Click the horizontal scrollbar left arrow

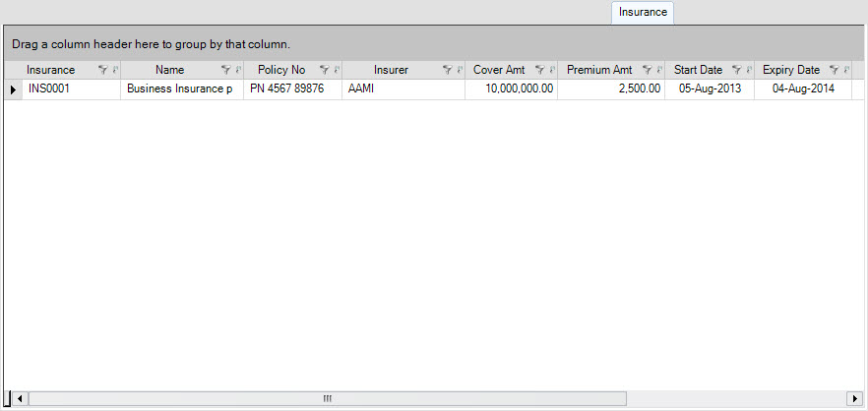coord(20,398)
